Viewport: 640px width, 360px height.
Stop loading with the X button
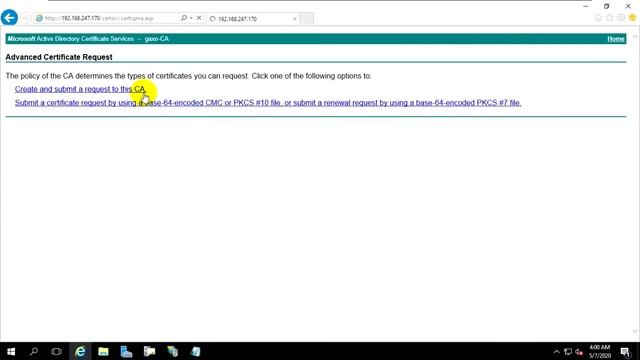coord(199,18)
